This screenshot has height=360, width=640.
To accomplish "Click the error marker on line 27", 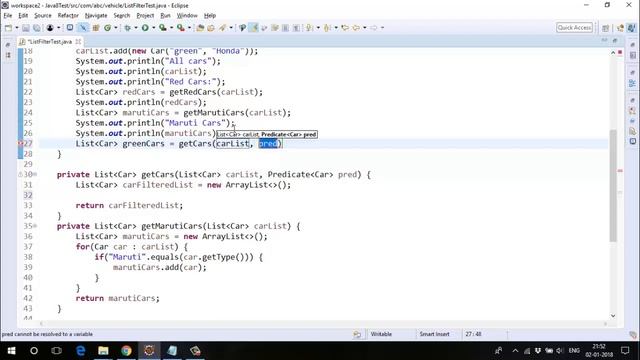I will tap(20, 144).
